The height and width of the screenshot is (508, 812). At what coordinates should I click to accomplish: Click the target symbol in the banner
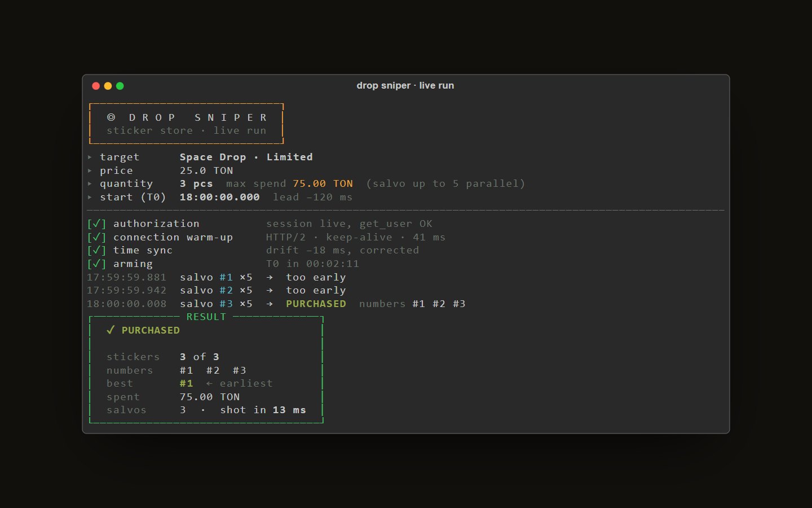click(x=111, y=117)
